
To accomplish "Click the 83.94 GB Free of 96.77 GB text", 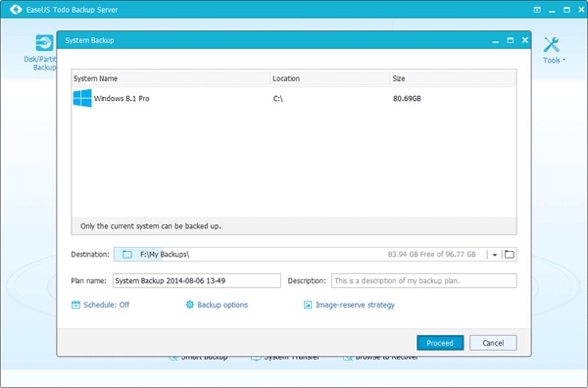I will (432, 255).
